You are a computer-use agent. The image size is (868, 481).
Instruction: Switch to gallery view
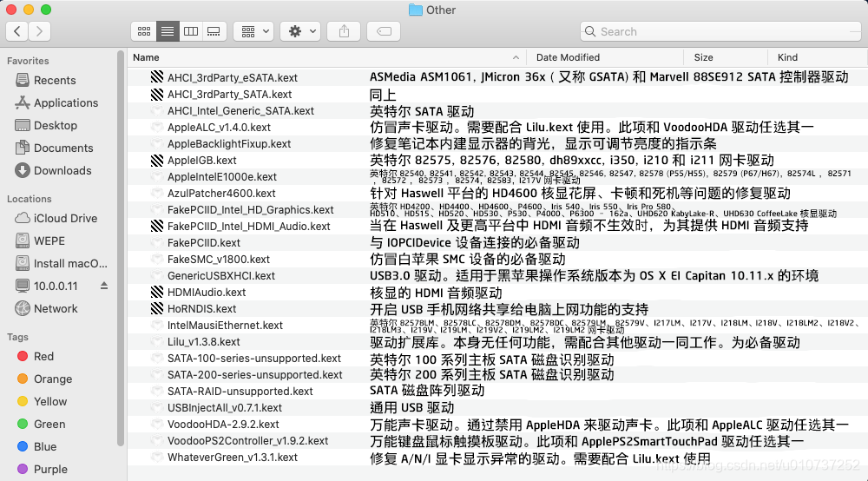tap(214, 31)
